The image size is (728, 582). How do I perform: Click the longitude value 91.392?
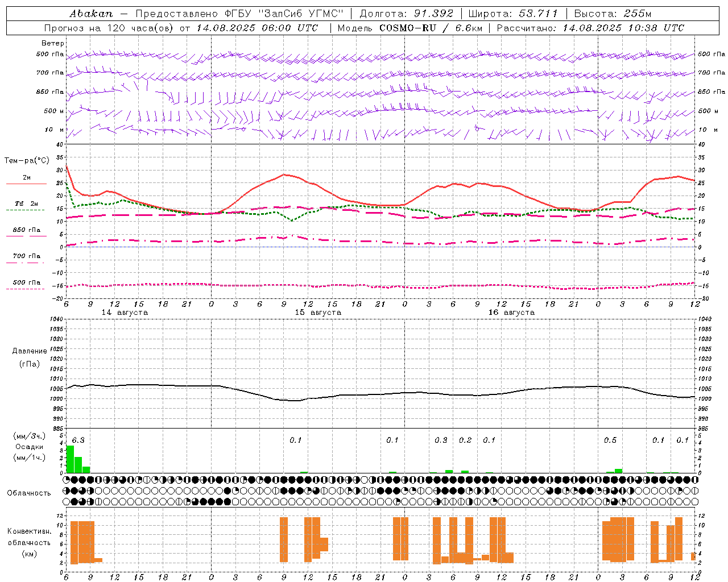[433, 14]
